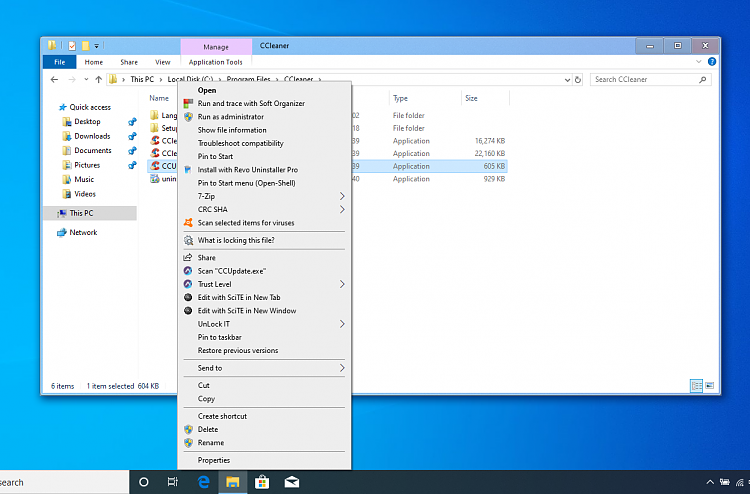Screen dimensions: 750x494
Task: Select Rename in the context menu
Action: [264, 443]
